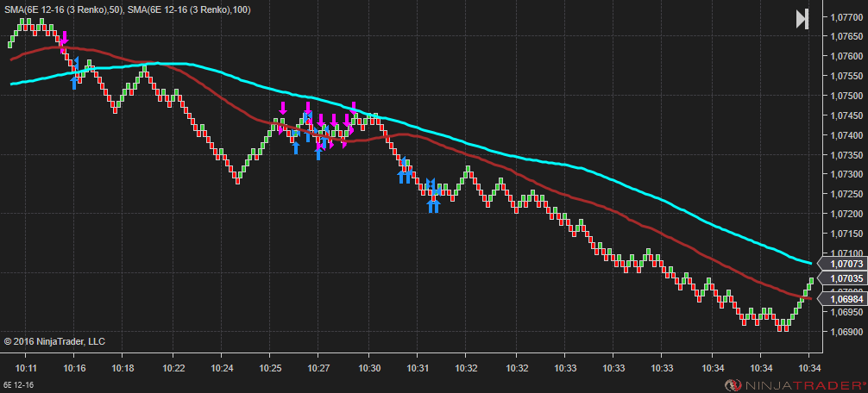Select the final green Renko brick at right edge
The width and height of the screenshot is (868, 393).
811,281
